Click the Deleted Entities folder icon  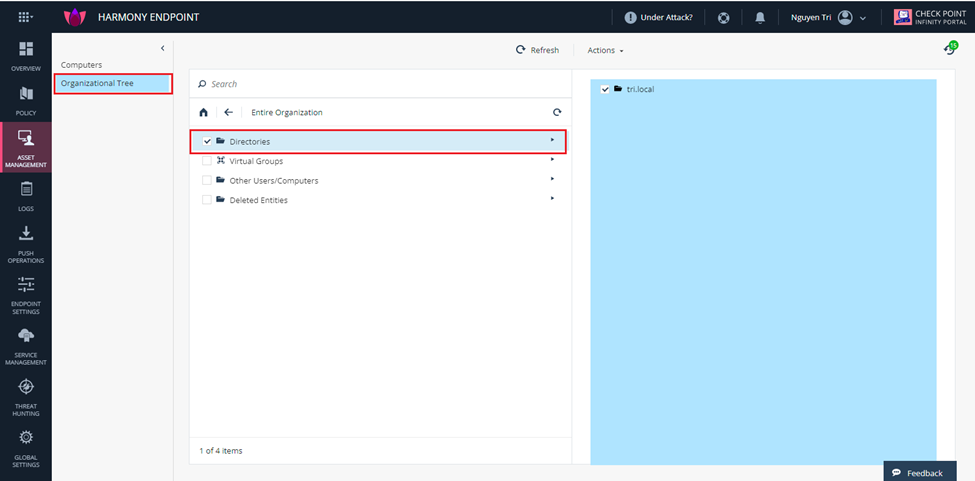[x=220, y=199]
